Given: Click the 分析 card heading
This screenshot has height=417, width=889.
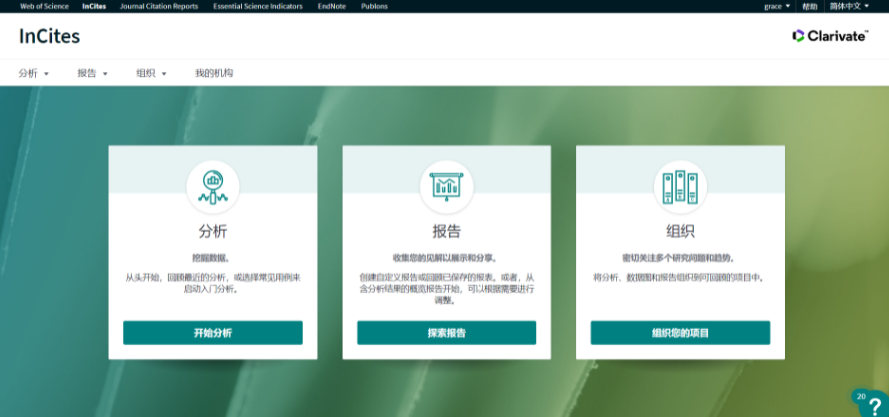Looking at the screenshot, I should pyautogui.click(x=213, y=231).
